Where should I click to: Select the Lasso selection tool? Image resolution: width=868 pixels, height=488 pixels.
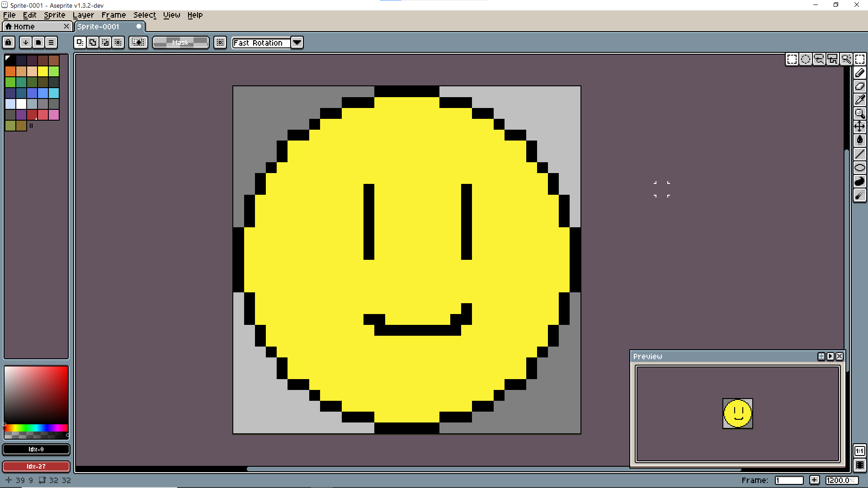coord(819,59)
